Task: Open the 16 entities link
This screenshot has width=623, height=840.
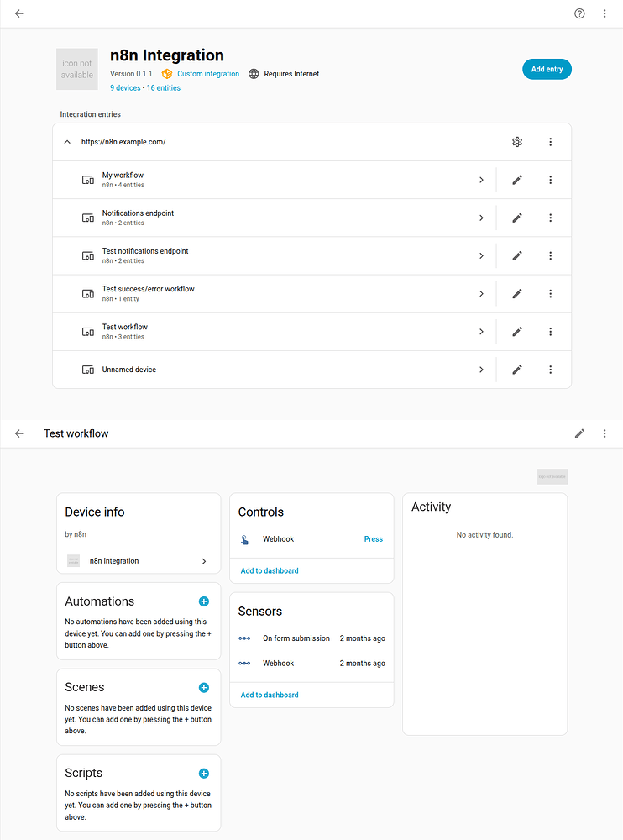Action: tap(164, 88)
